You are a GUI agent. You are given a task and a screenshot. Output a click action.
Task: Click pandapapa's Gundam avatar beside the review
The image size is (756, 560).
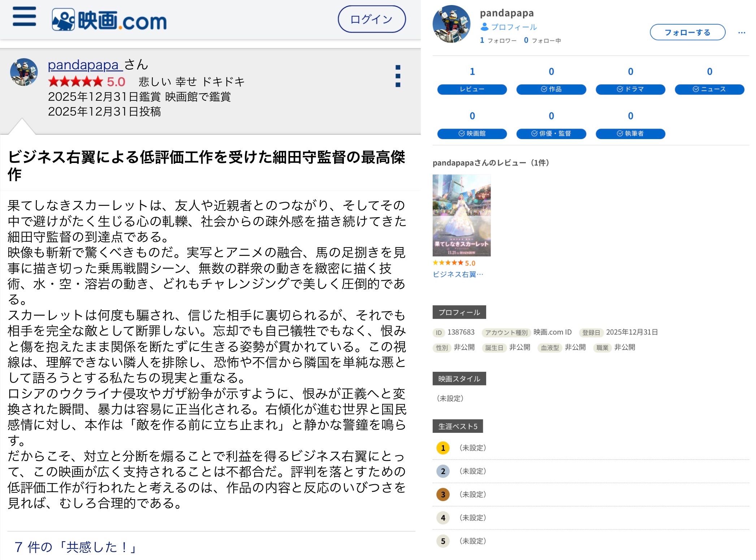pos(24,72)
